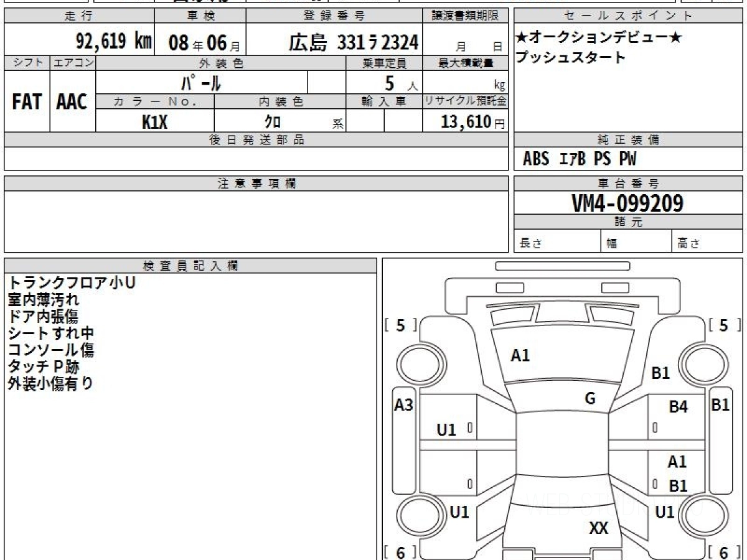Click the B4 damage mark on diagram
Screen dimensions: 747x560
point(679,408)
